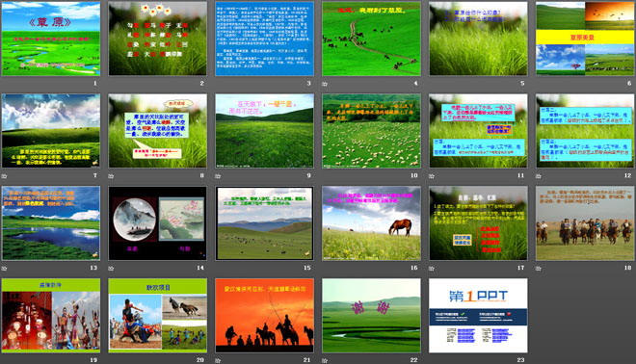Select slide 20 titled 联欢项目

pos(158,315)
